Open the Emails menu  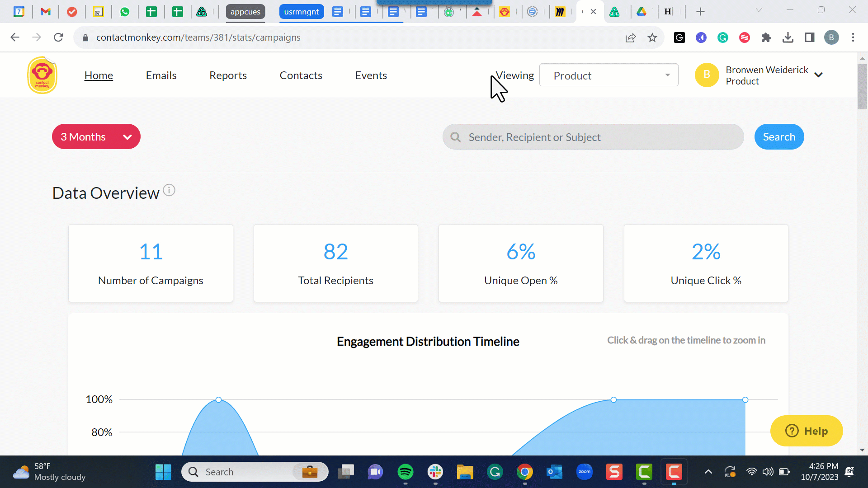(x=161, y=75)
